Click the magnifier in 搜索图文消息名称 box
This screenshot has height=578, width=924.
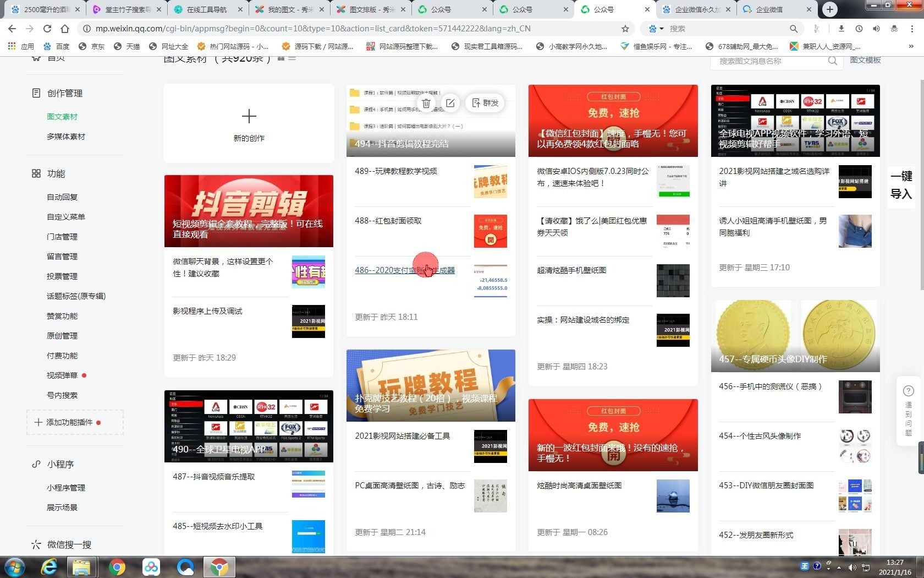tap(833, 61)
